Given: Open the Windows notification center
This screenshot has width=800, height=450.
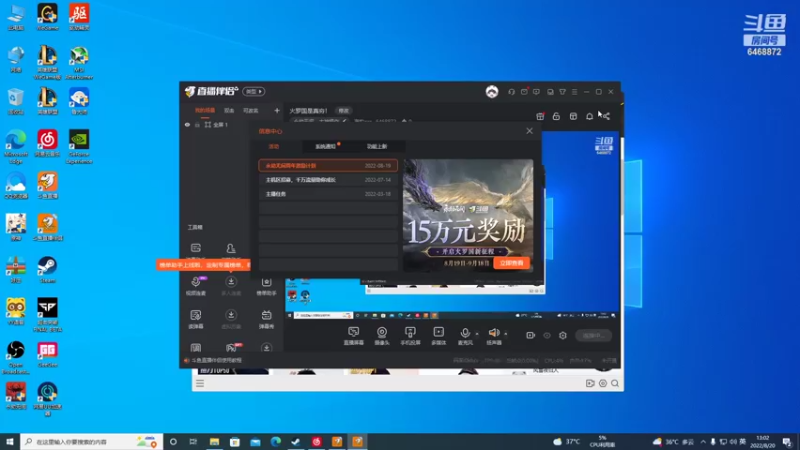Looking at the screenshot, I should tap(787, 442).
